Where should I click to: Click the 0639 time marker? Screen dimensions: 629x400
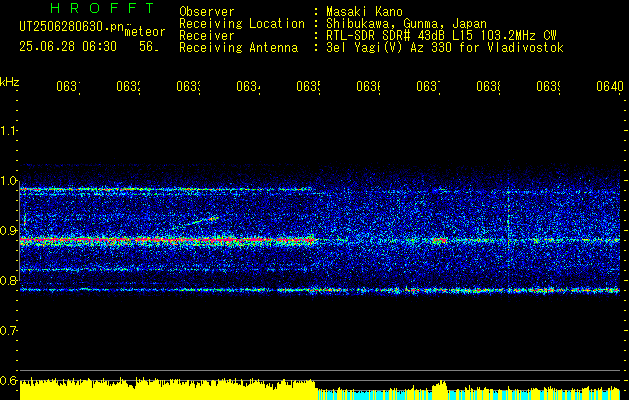(548, 87)
